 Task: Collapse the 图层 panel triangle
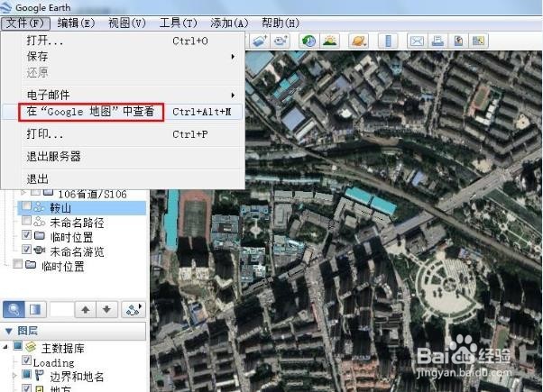click(x=9, y=331)
